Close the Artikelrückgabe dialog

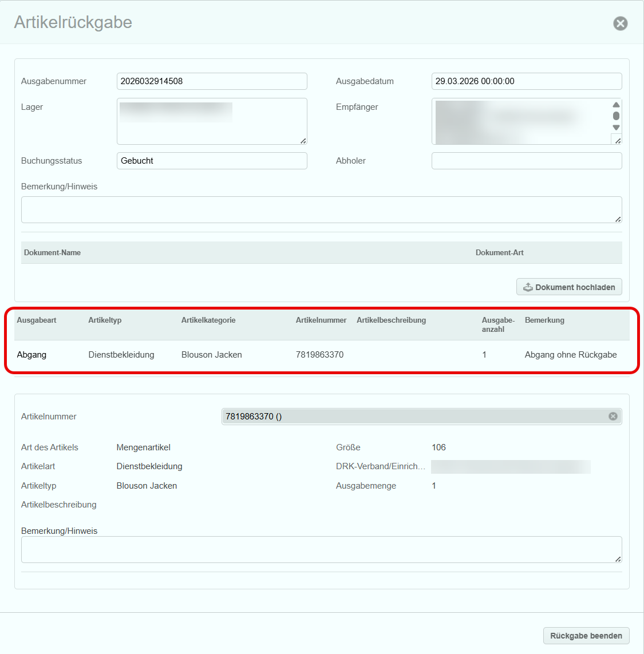620,23
